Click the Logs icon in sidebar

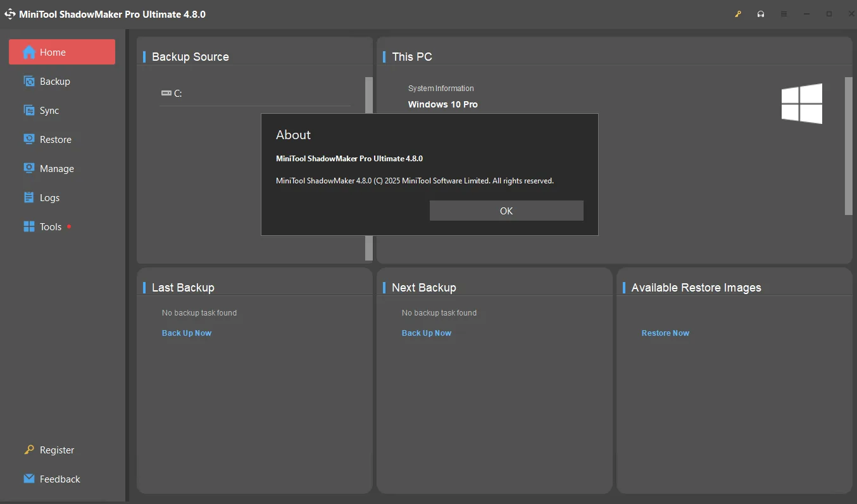[29, 197]
